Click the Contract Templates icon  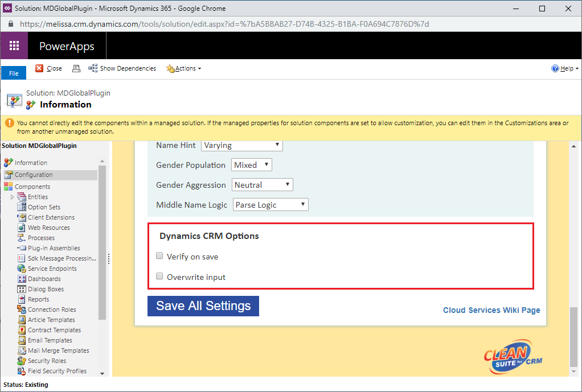coord(22,330)
